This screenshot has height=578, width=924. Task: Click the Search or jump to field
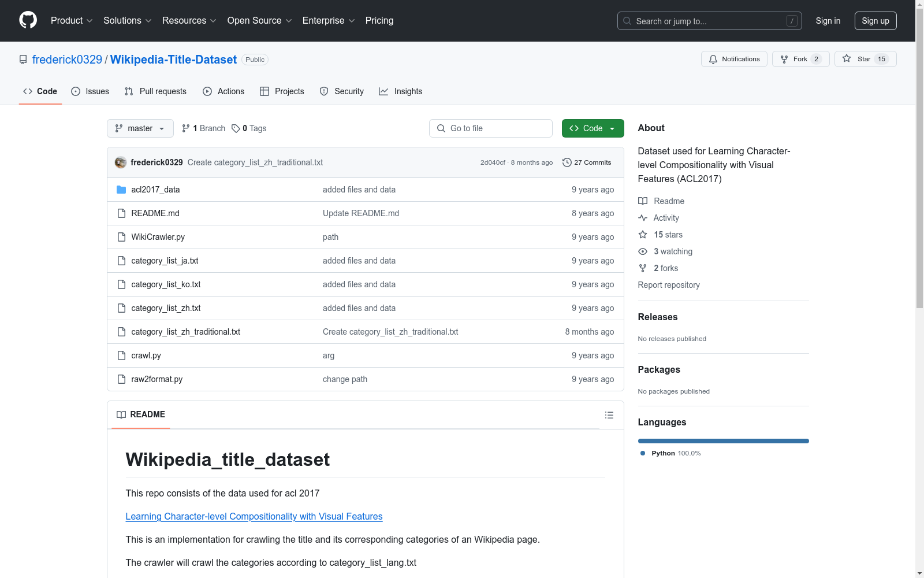coord(710,21)
